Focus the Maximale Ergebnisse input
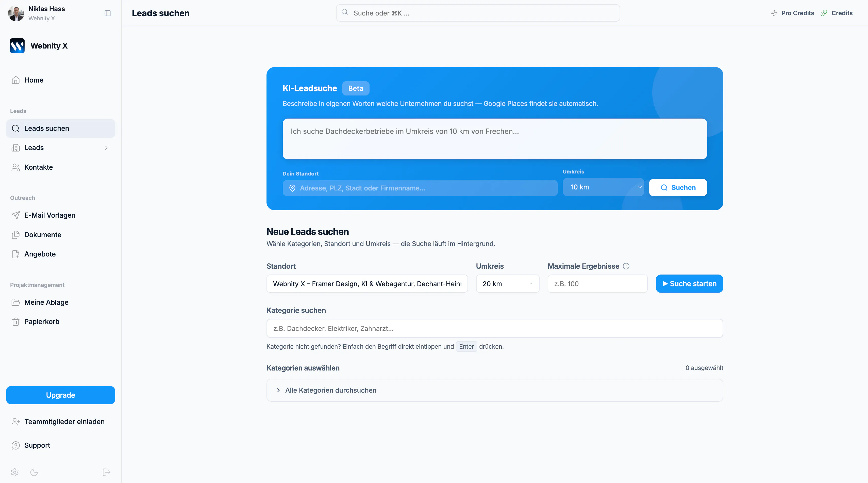Viewport: 868px width, 483px height. point(597,284)
